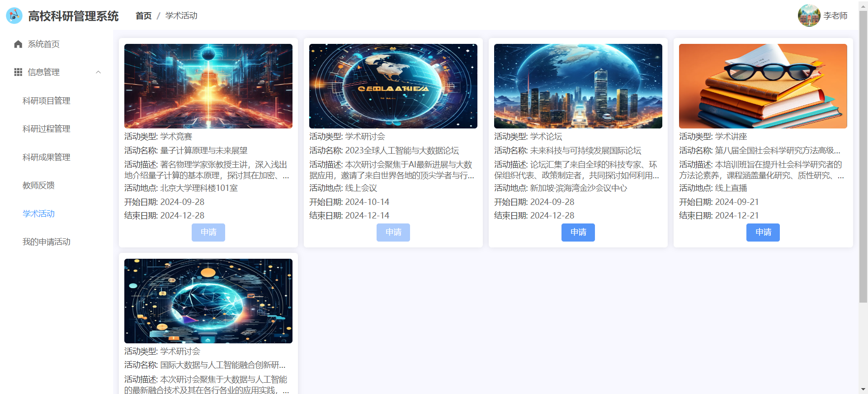Click end date 2024-12-14

[x=367, y=215]
